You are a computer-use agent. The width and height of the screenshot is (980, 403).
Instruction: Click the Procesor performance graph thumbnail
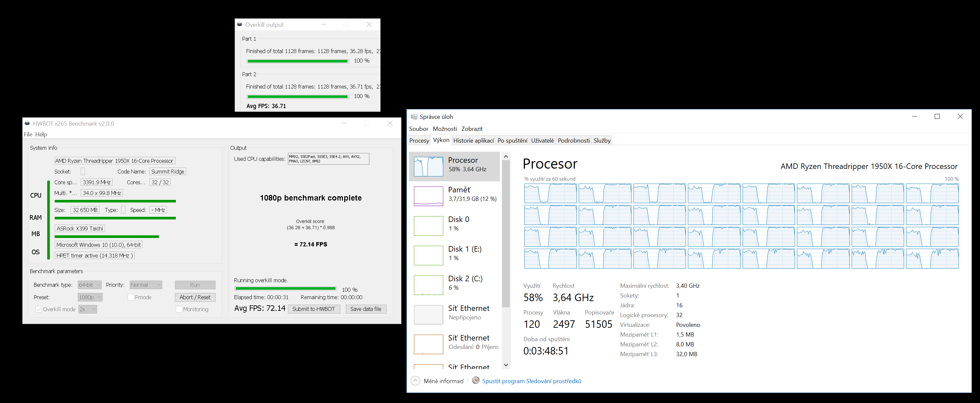(428, 167)
